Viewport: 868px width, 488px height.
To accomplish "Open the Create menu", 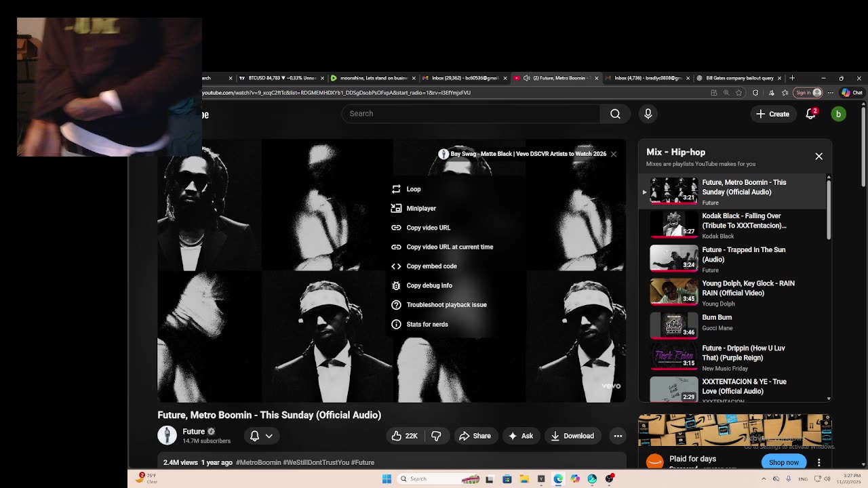I will tap(772, 114).
